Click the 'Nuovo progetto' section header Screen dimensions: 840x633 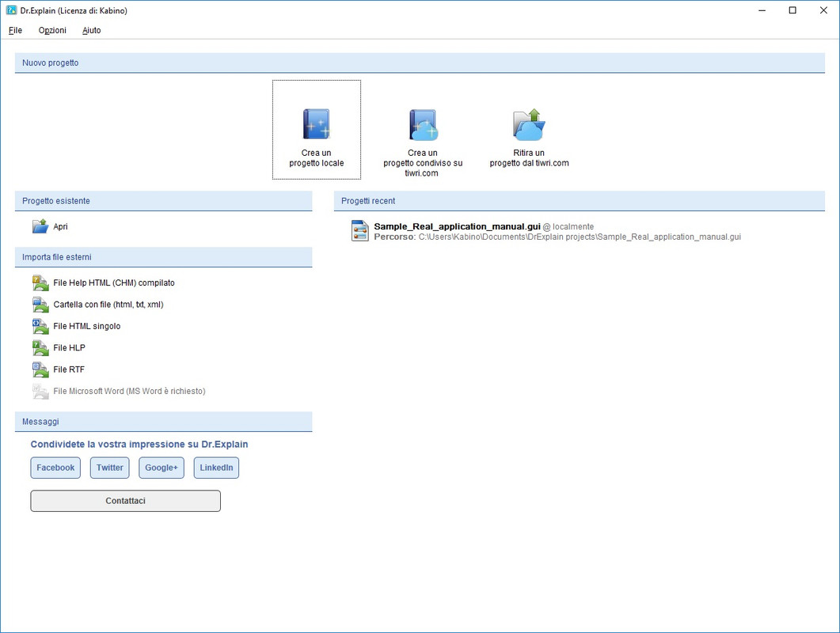[420, 63]
